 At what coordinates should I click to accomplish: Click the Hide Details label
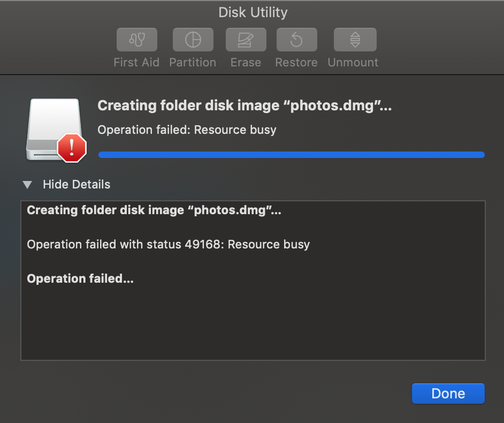pos(77,185)
